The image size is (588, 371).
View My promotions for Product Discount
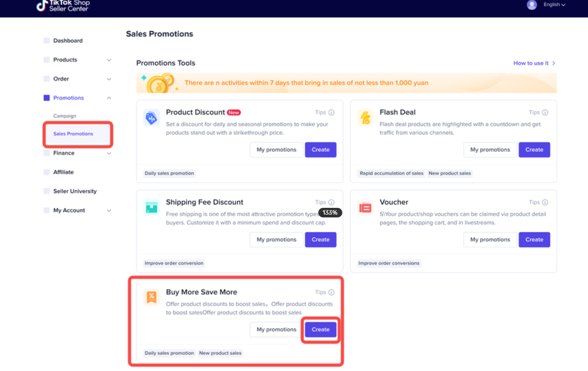click(276, 150)
